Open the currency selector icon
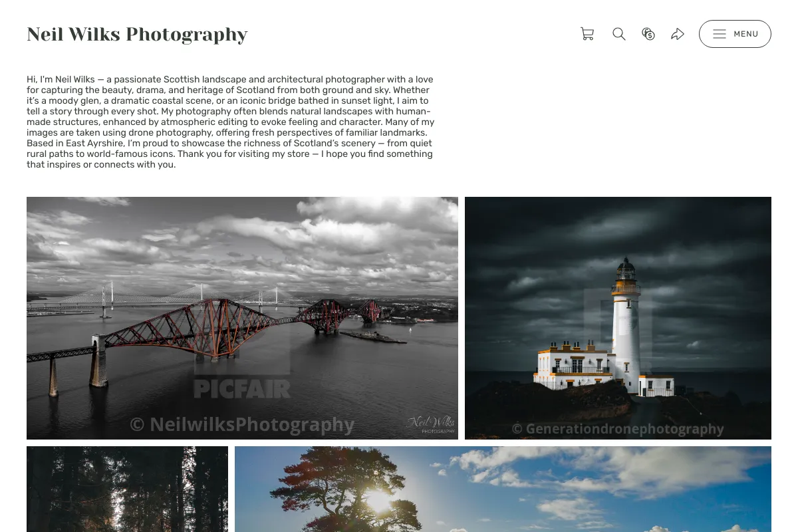 [648, 34]
